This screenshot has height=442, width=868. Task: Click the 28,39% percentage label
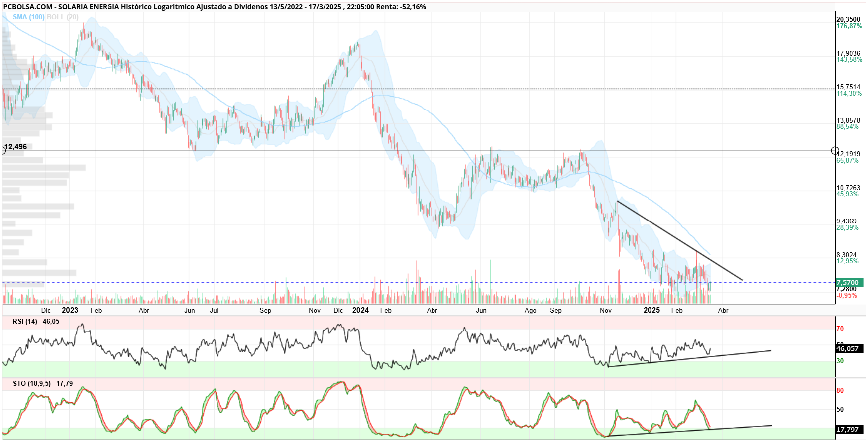click(847, 227)
